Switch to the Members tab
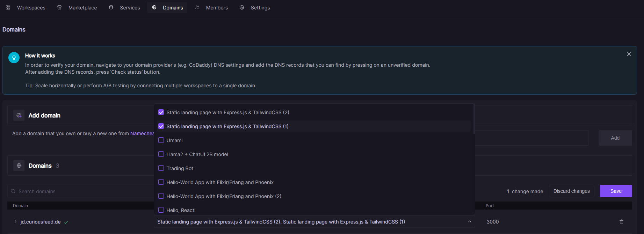Image resolution: width=644 pixels, height=234 pixels. click(x=217, y=7)
